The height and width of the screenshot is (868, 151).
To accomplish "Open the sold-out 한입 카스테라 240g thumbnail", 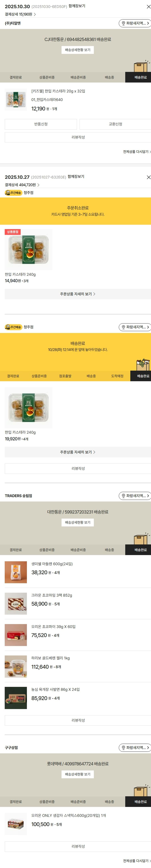I will 28,249.
